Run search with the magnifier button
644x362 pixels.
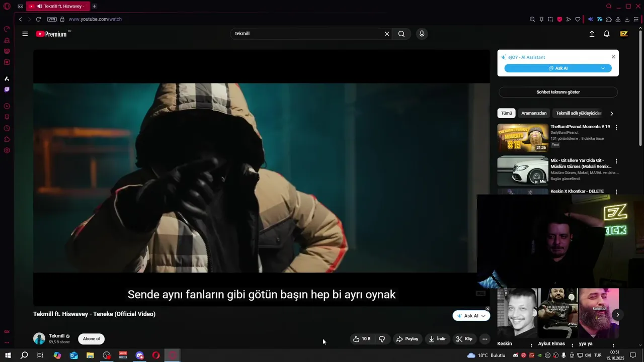click(x=401, y=34)
